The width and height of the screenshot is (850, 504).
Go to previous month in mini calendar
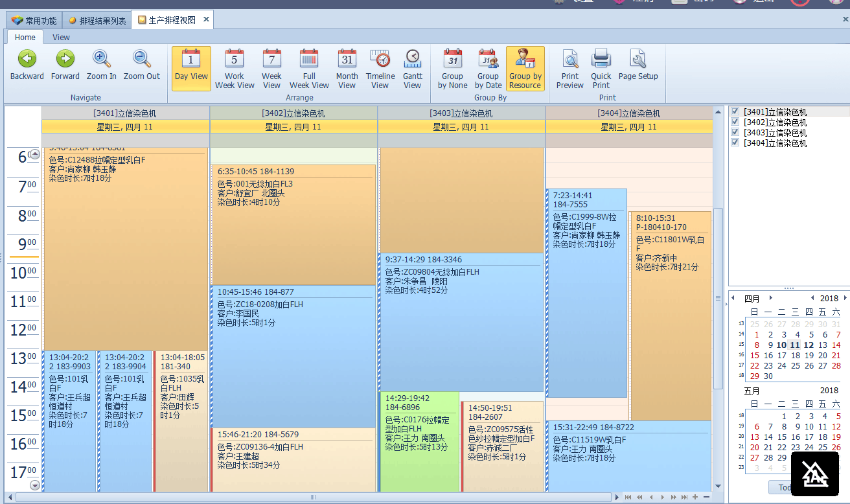point(733,298)
